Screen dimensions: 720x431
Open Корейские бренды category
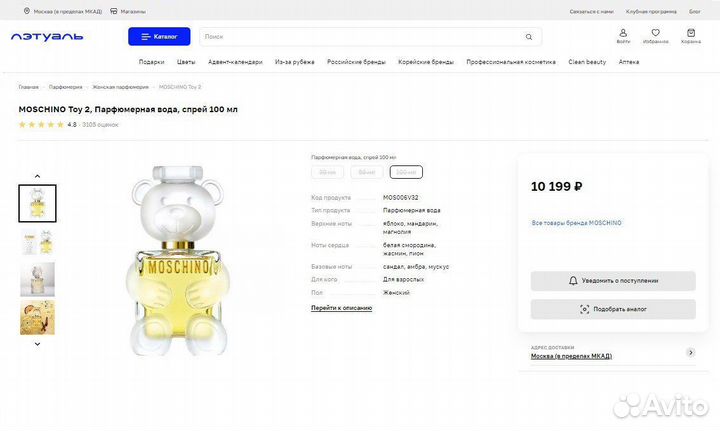coord(426,62)
